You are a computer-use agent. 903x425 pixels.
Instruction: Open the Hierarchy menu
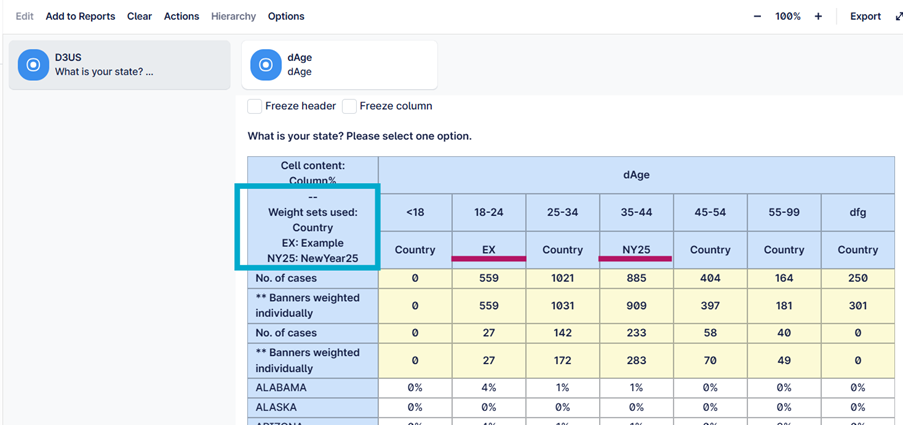(x=233, y=16)
